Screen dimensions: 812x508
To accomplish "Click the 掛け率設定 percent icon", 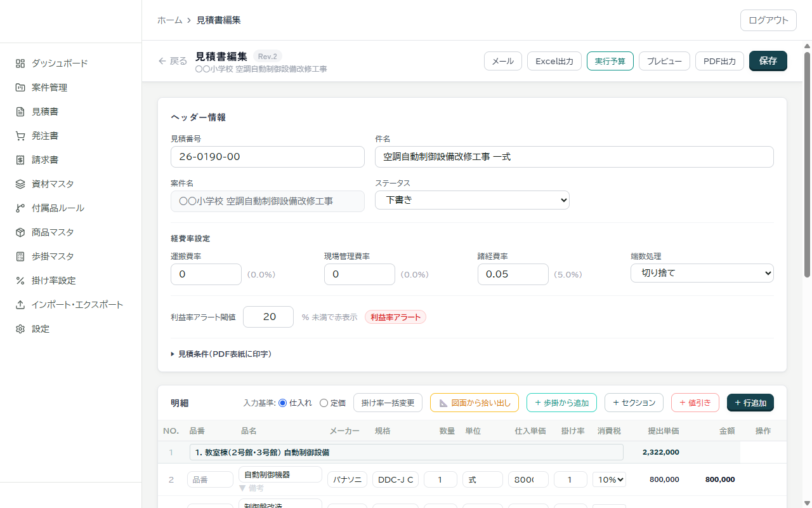I will point(20,281).
